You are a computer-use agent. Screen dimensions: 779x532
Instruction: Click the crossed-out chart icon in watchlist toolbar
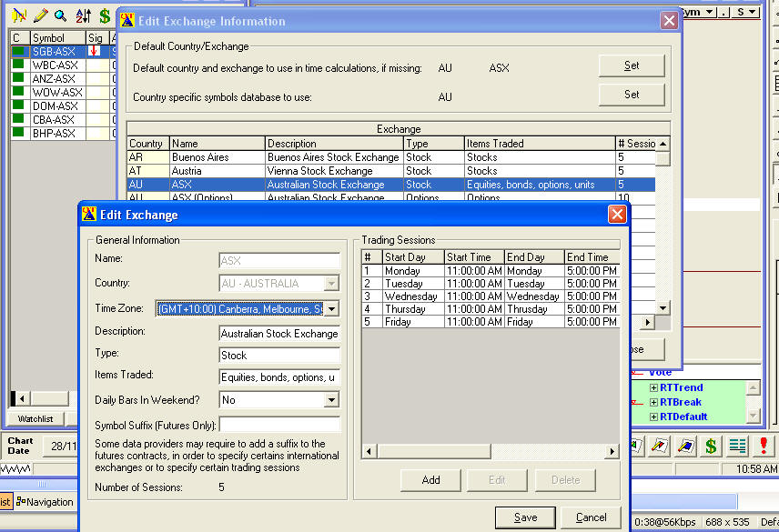point(19,15)
